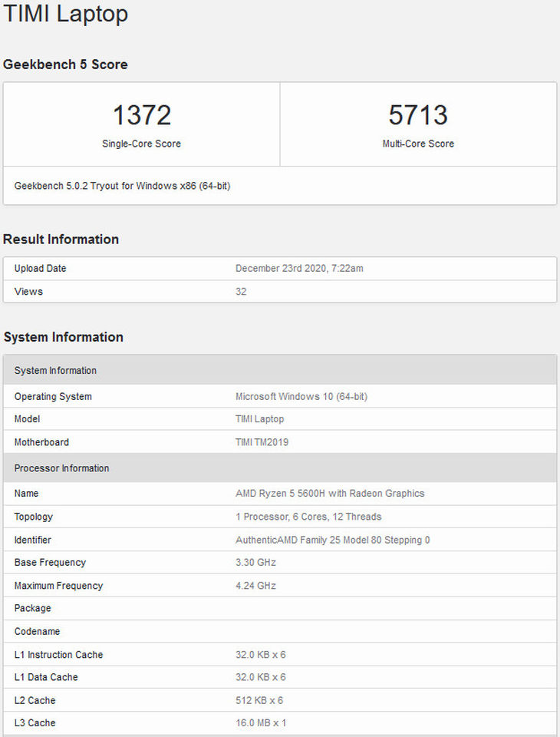The height and width of the screenshot is (737, 560).
Task: Click the 'Codename' row label
Action: coord(37,632)
